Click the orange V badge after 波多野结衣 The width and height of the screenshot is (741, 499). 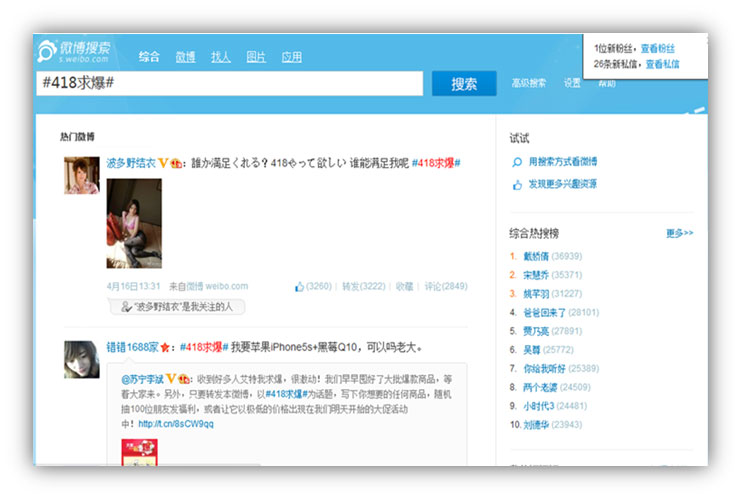click(x=164, y=163)
